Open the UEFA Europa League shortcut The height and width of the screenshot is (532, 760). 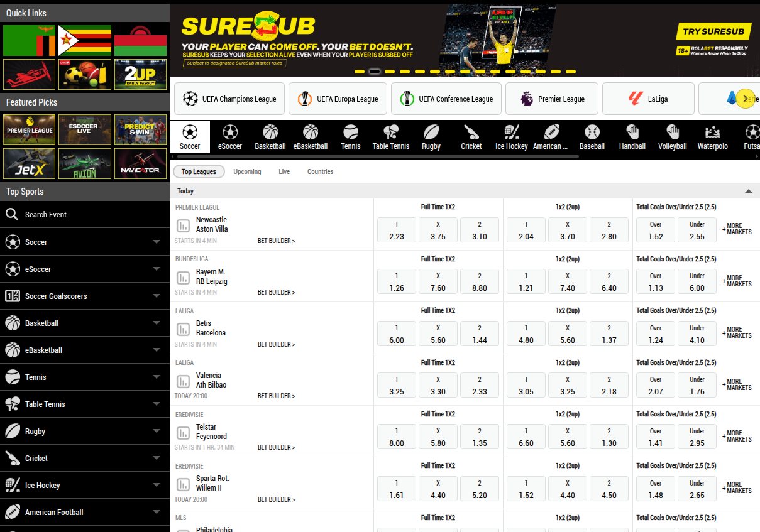(338, 99)
